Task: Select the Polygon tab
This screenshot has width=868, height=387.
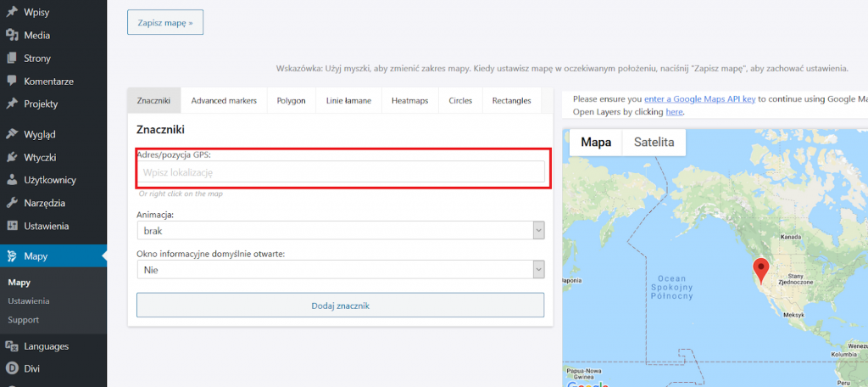Action: (x=292, y=101)
